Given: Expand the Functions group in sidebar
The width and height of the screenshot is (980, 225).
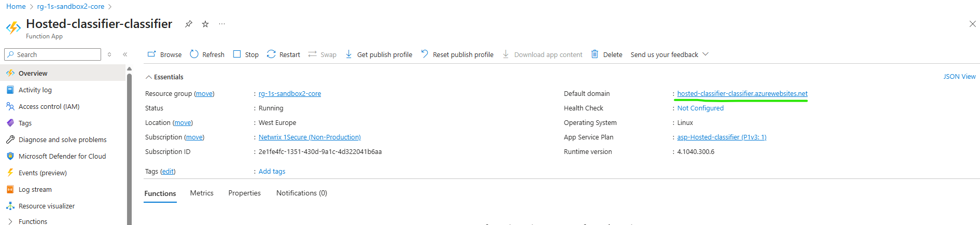Looking at the screenshot, I should (x=10, y=221).
